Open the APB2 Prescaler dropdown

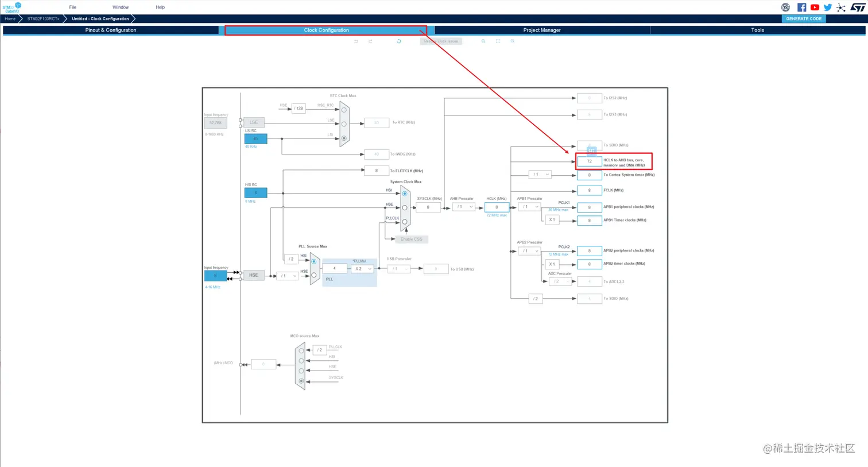(529, 251)
